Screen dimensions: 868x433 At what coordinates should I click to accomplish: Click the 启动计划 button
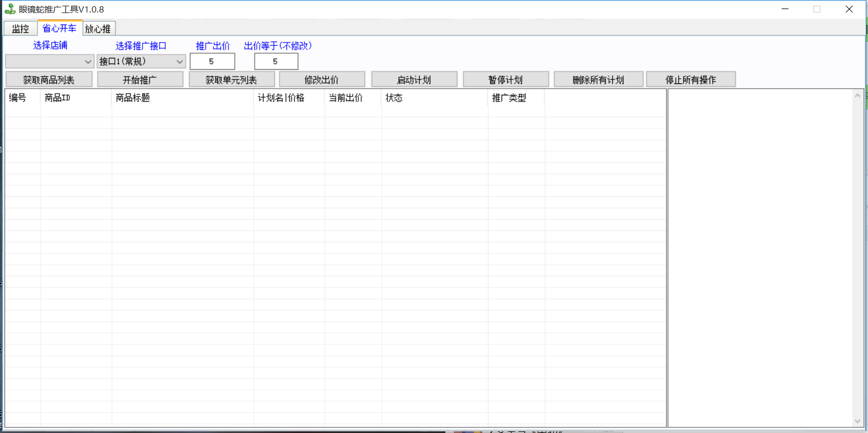pos(414,79)
